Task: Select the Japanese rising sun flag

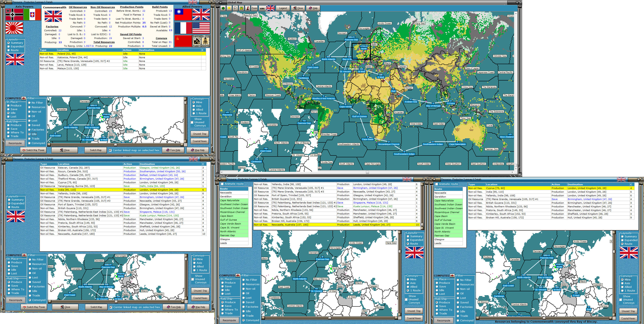Action: click(14, 28)
